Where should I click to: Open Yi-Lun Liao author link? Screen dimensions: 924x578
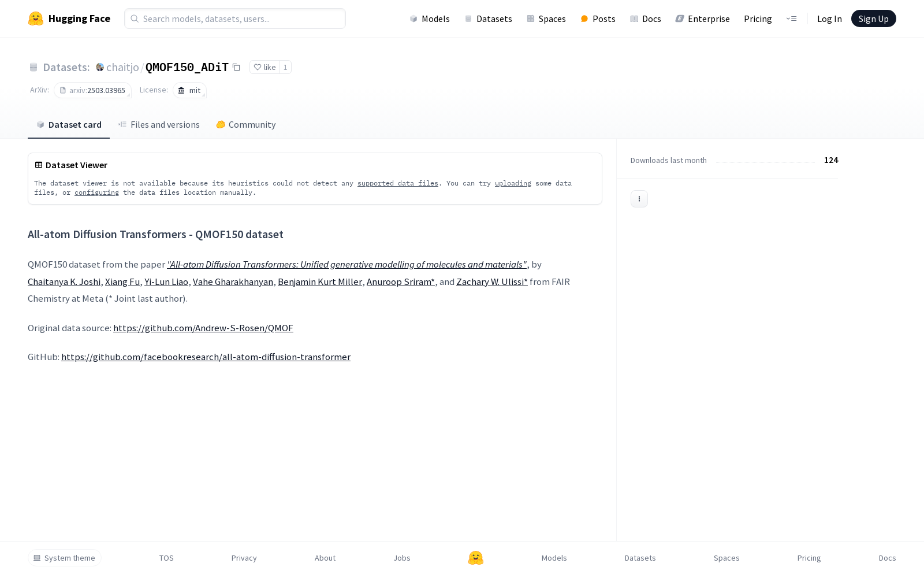[166, 281]
